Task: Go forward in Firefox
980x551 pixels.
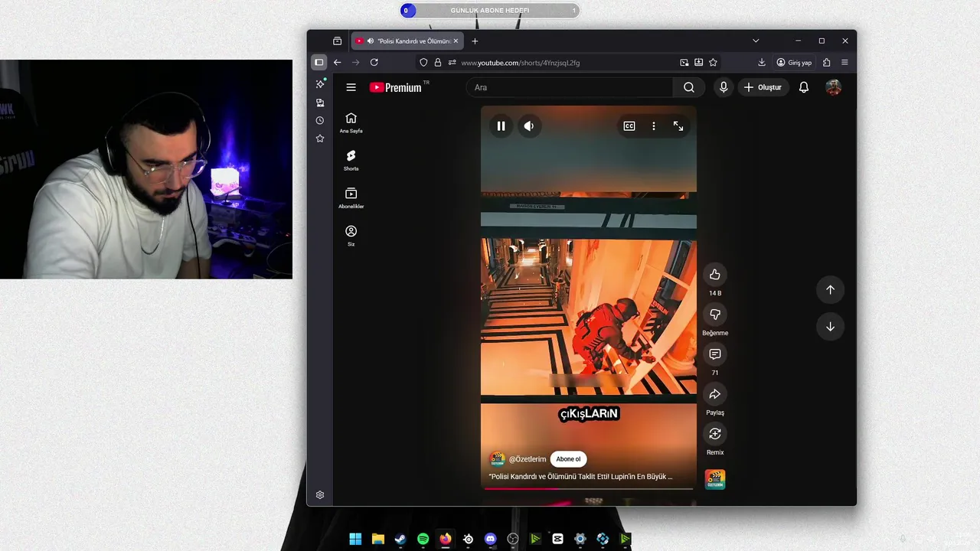Action: [355, 62]
